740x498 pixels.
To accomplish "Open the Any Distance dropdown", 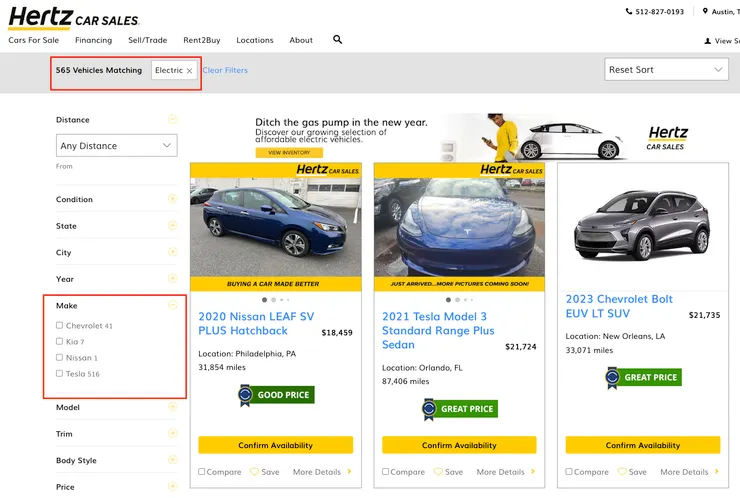I will click(x=118, y=146).
